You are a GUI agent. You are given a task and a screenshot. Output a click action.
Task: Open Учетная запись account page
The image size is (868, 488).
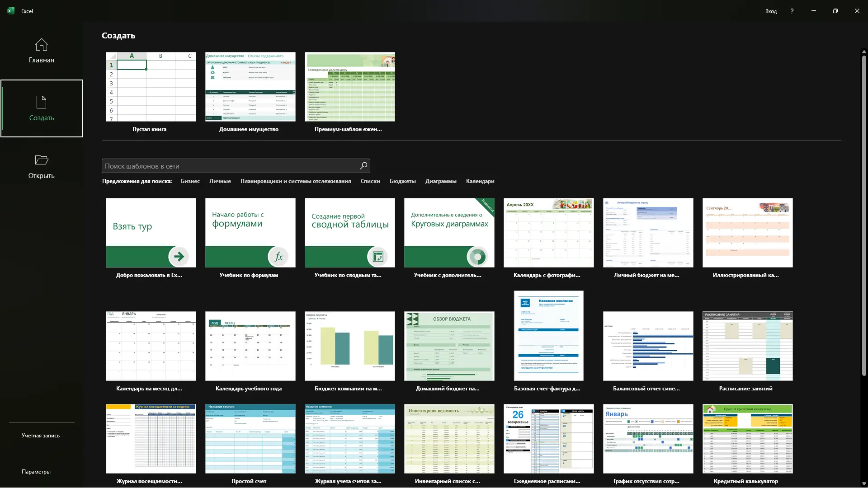click(41, 436)
